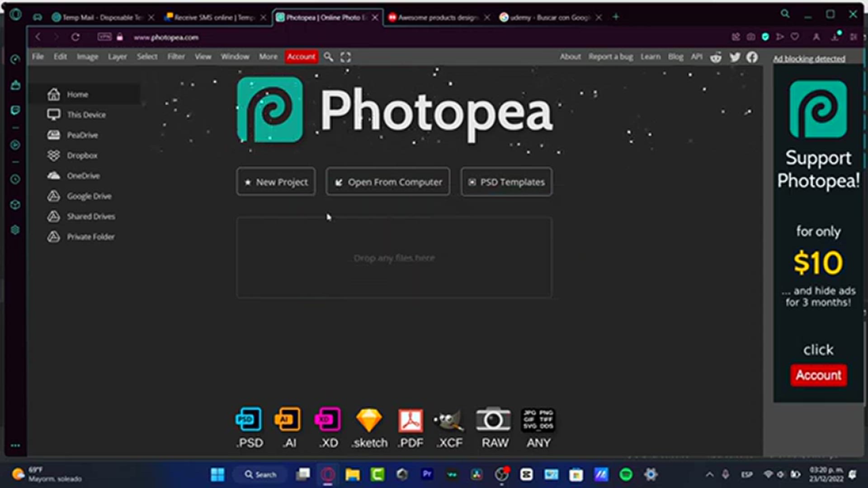
Task: Select This Device in the sidebar
Action: [x=85, y=115]
